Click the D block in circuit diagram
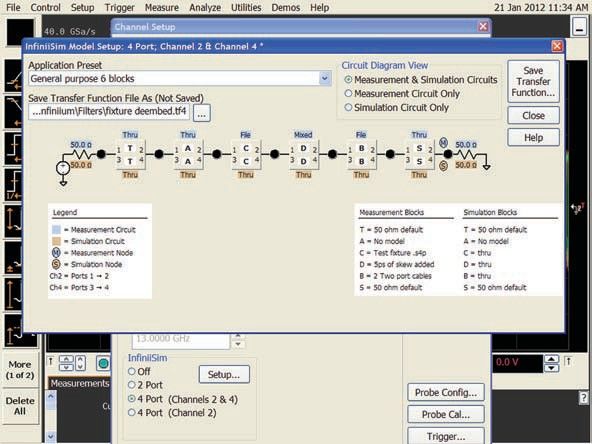Screen dimensions: 592x444 click(x=303, y=155)
